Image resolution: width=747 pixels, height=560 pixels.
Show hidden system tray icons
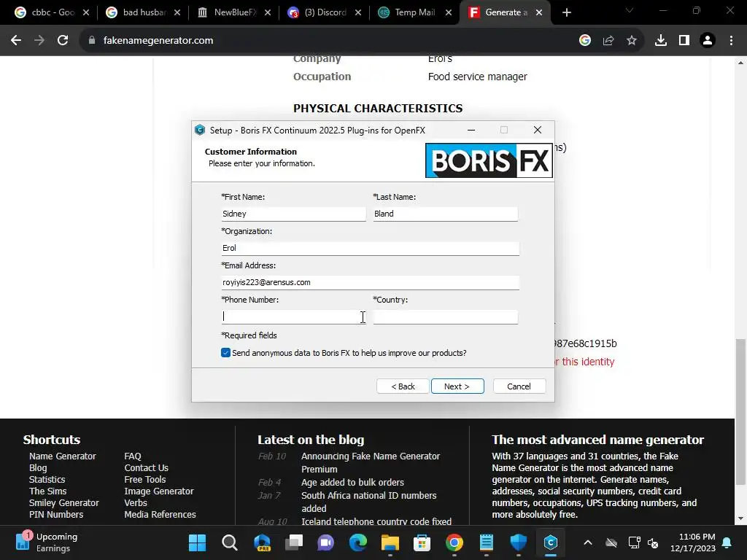(588, 542)
